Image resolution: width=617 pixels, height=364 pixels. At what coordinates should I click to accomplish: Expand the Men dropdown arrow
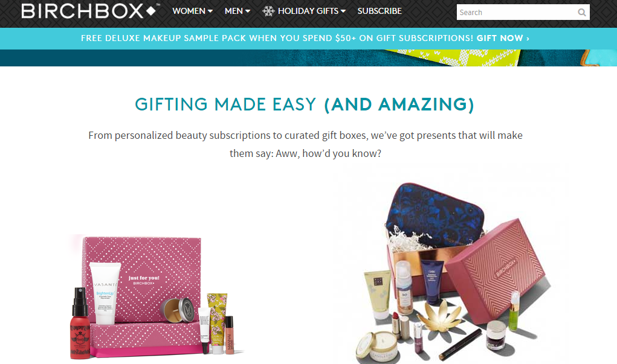pyautogui.click(x=248, y=11)
